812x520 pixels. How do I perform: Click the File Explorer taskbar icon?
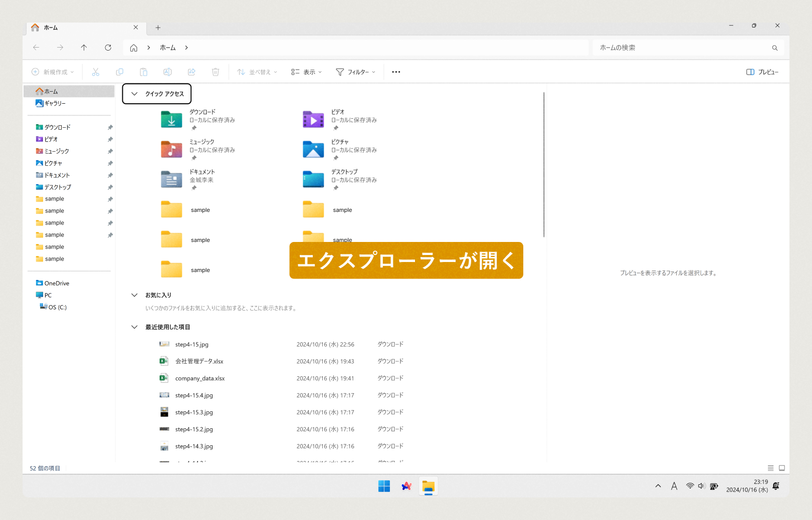click(x=428, y=486)
